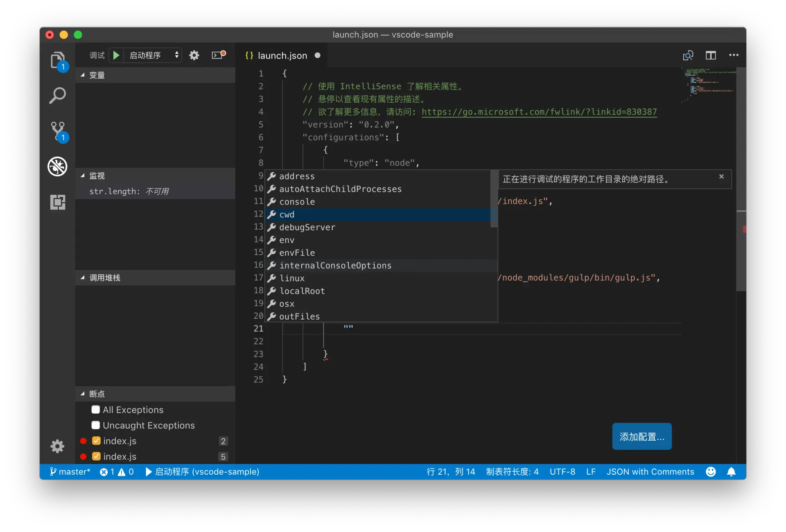The width and height of the screenshot is (786, 532).
Task: Disable the index.js line 2 breakpoint
Action: point(97,441)
